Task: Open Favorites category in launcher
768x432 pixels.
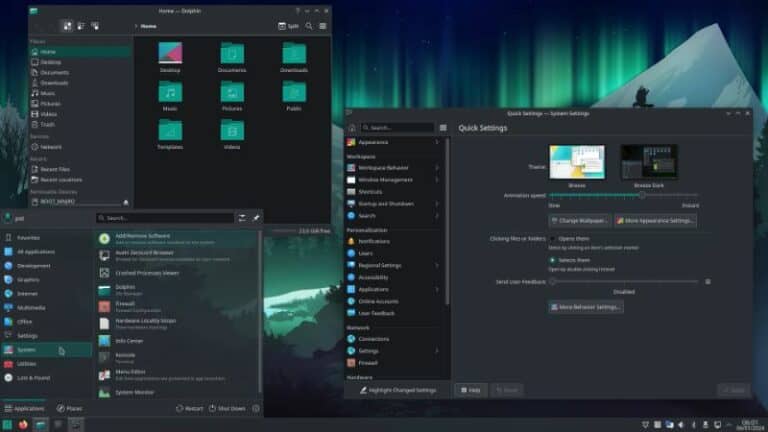Action: (x=47, y=238)
